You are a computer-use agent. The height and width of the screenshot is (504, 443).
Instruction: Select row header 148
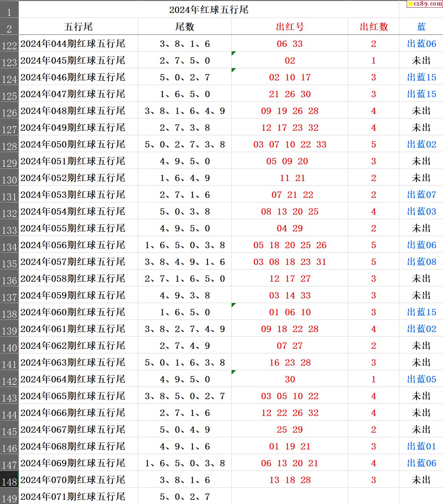tap(9, 480)
